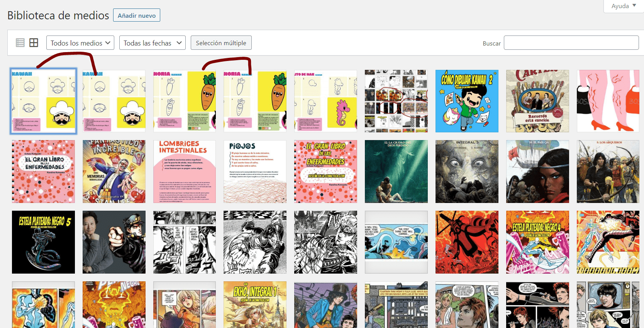Viewport: 644px width, 328px height.
Task: Open the Lombrices intestinales page thumbnail
Action: point(185,172)
